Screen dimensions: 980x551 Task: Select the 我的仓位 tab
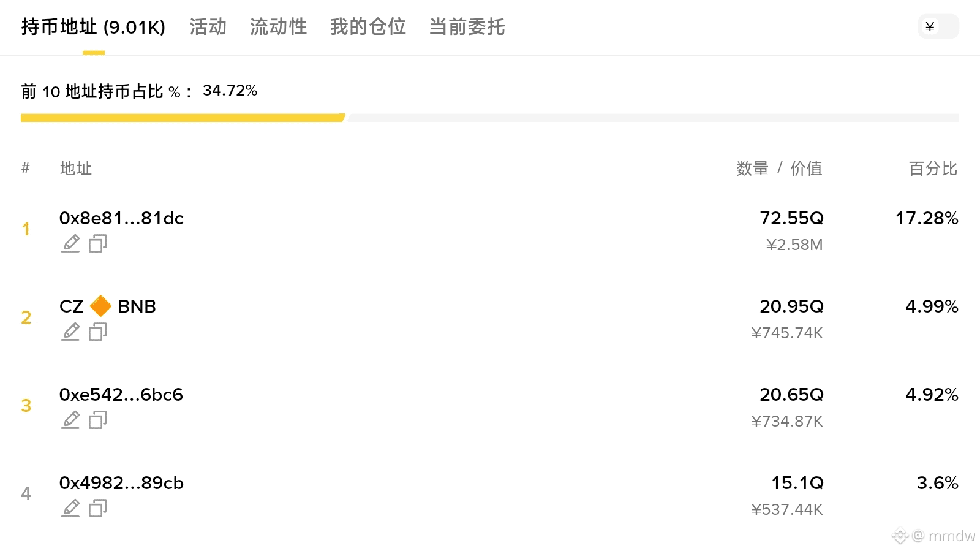tap(367, 26)
